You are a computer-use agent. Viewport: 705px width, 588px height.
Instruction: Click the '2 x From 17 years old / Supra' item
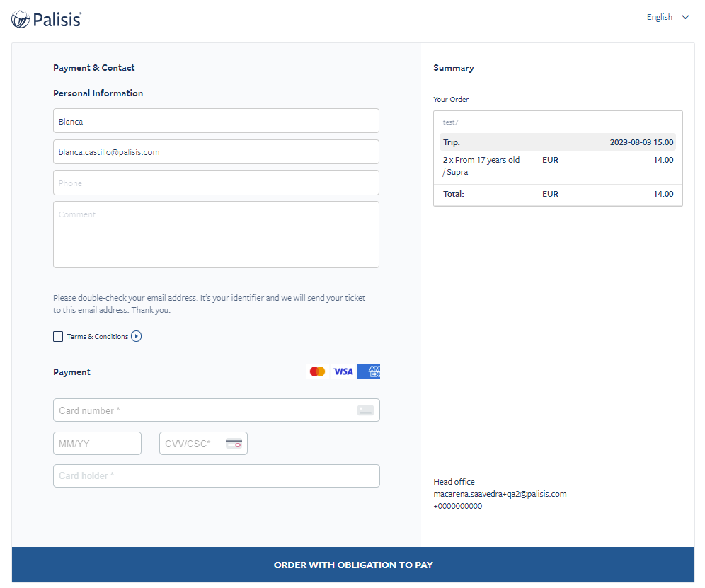coord(481,166)
